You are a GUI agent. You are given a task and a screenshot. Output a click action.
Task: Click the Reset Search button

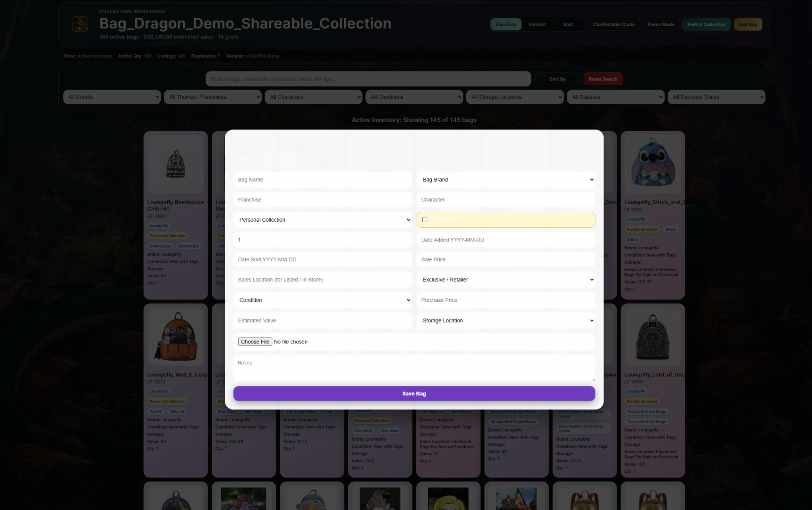click(603, 79)
